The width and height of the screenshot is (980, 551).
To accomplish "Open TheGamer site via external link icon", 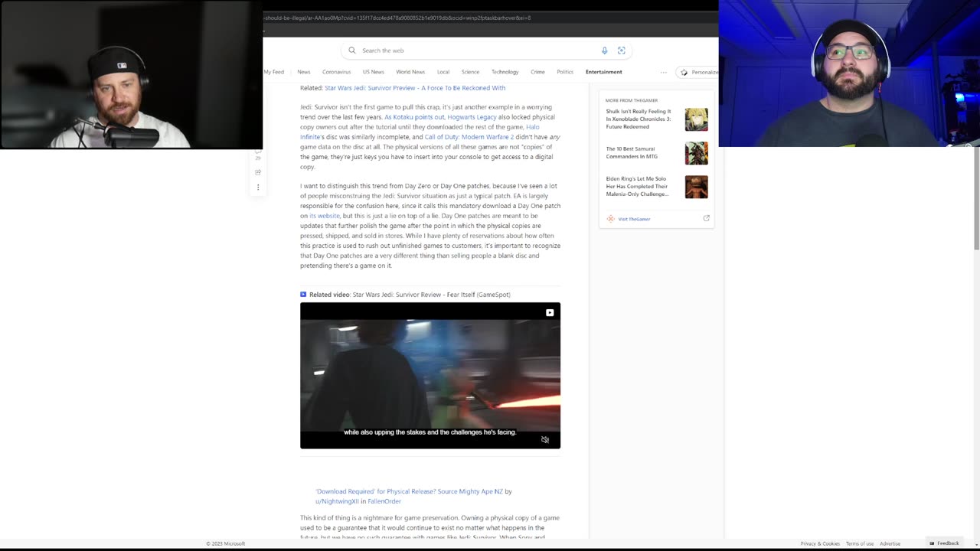I will 706,218.
